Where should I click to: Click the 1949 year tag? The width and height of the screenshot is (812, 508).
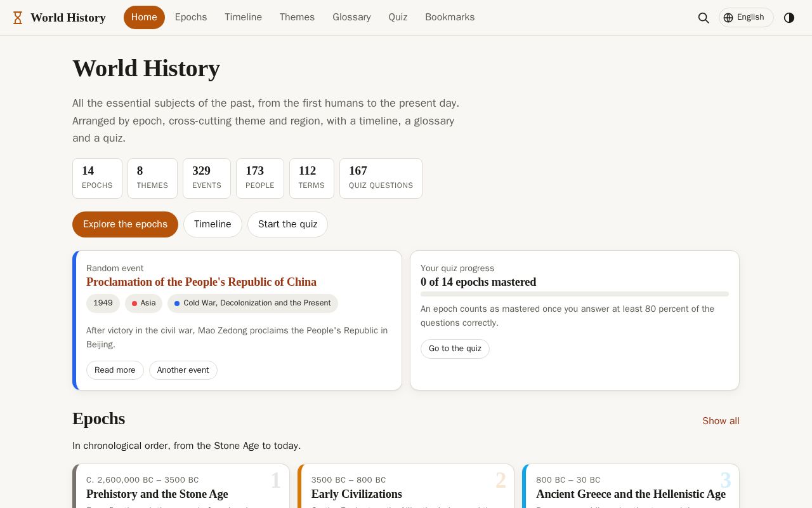pyautogui.click(x=103, y=304)
